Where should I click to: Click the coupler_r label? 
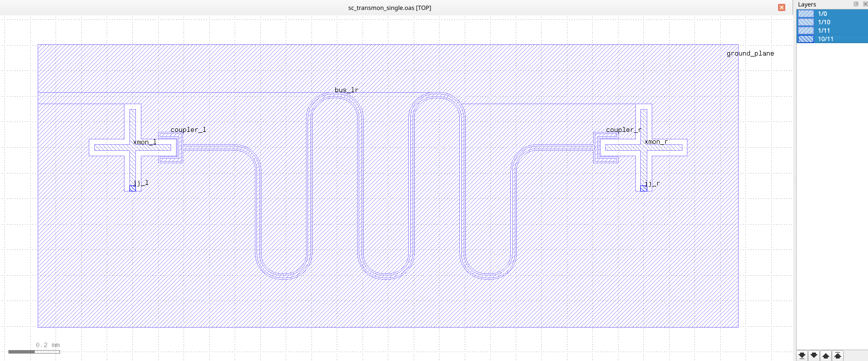623,130
